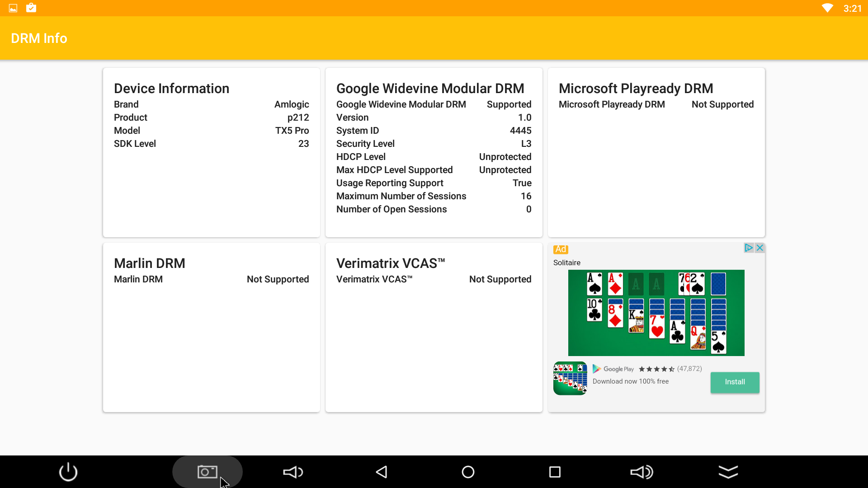The width and height of the screenshot is (868, 488).
Task: Select the Widevine Supported status value
Action: pos(509,104)
